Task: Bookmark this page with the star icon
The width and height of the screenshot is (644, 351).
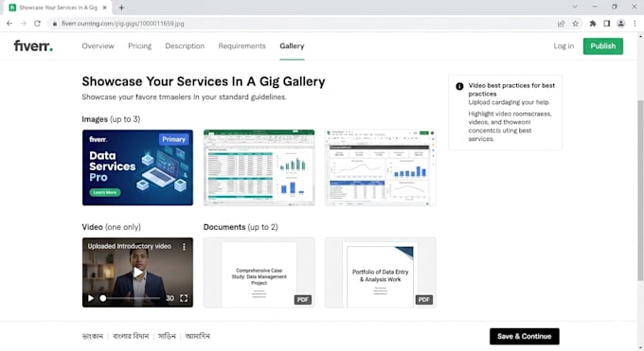Action: tap(575, 24)
